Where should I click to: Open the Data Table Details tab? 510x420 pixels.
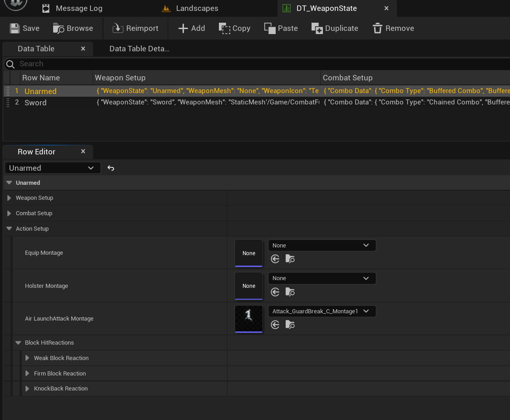139,49
